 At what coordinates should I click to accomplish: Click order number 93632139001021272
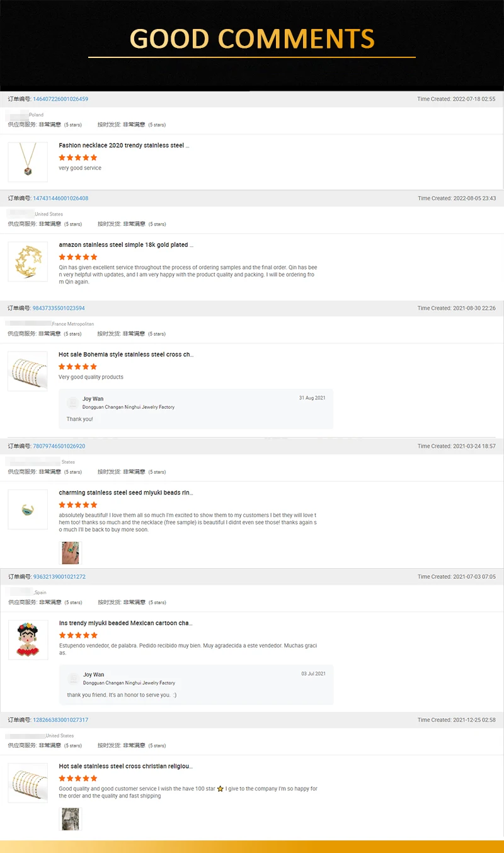[59, 576]
